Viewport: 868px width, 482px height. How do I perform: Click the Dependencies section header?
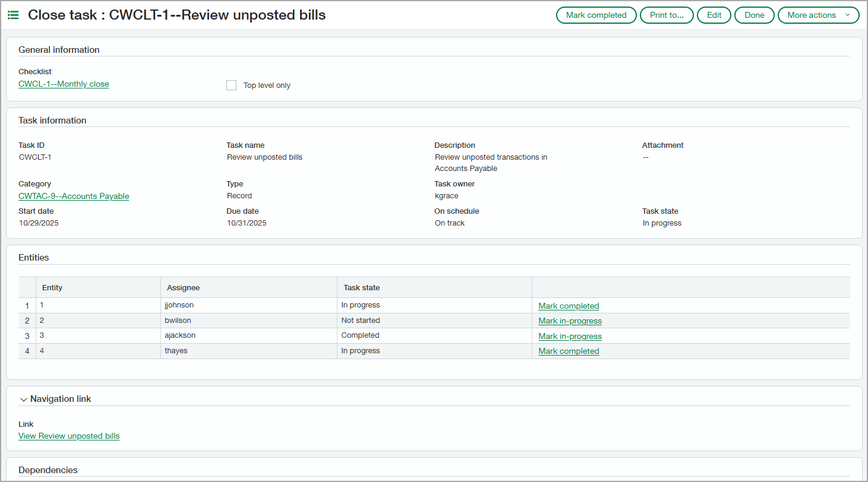tap(48, 470)
